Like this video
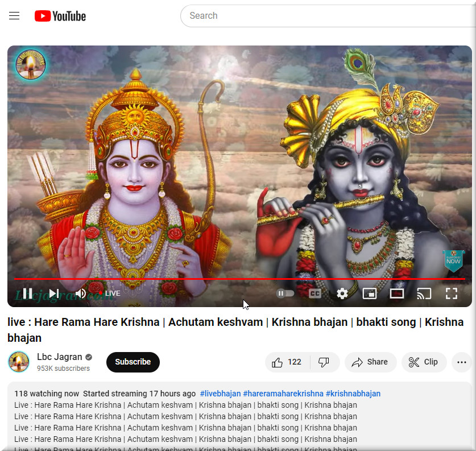The height and width of the screenshot is (451, 476). tap(287, 362)
